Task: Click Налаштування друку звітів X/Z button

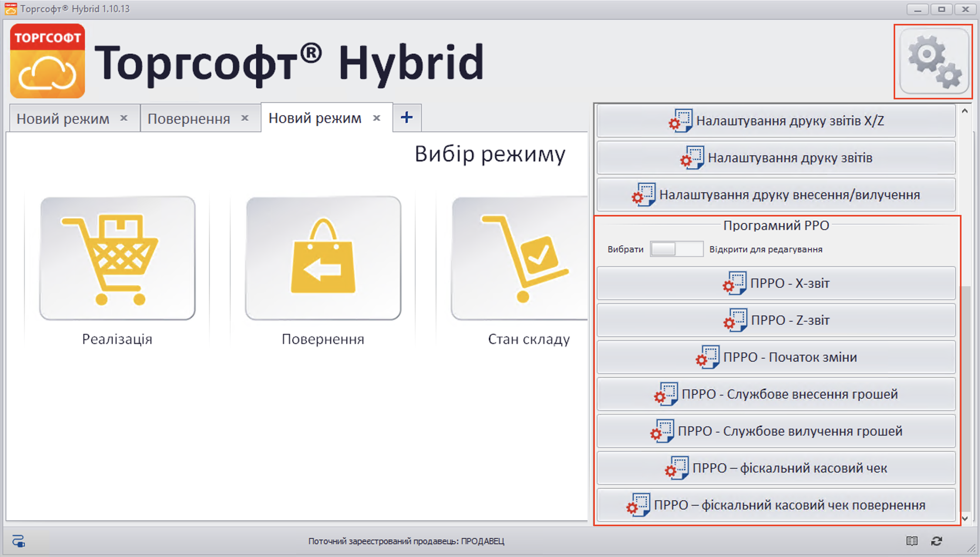Action: (x=776, y=121)
